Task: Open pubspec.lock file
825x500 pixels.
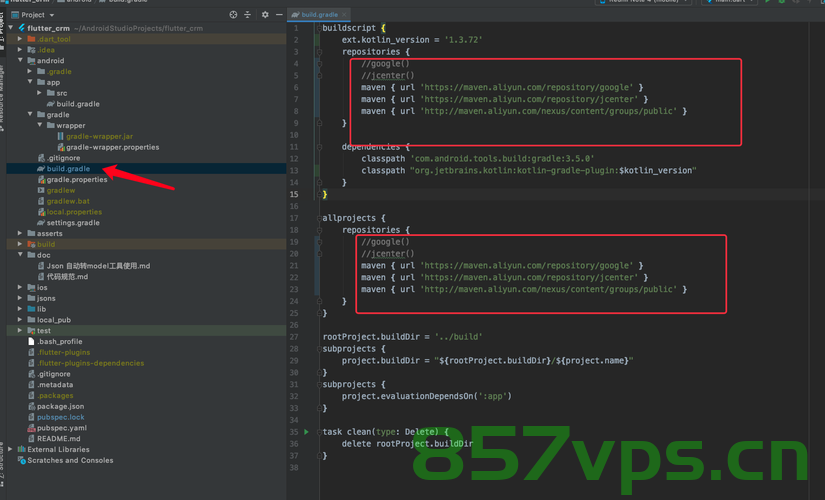Action: pos(61,417)
